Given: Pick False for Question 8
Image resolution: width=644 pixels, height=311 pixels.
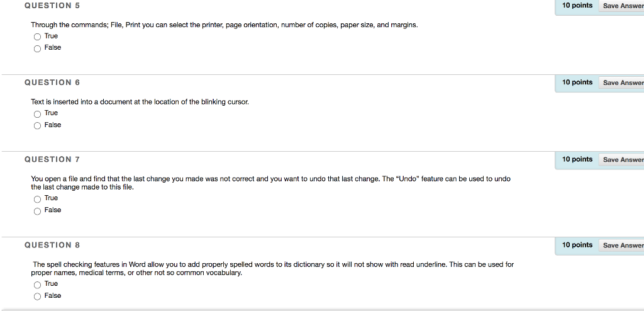Looking at the screenshot, I should pyautogui.click(x=37, y=296).
